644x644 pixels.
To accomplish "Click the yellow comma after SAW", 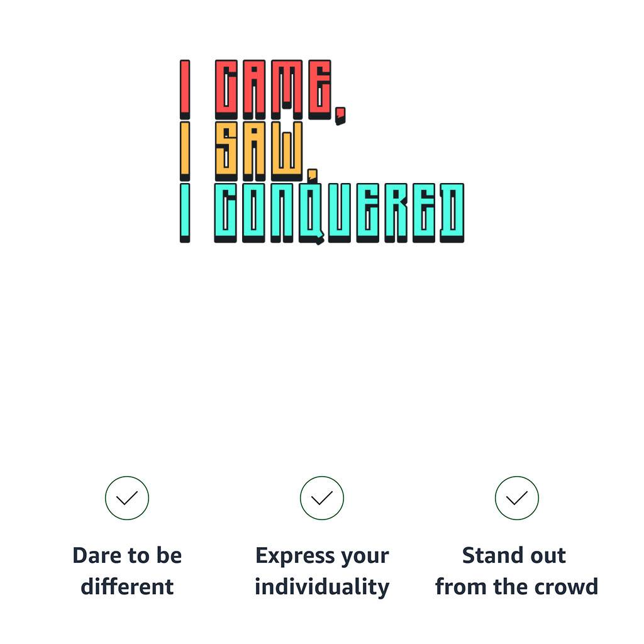I will (x=313, y=174).
